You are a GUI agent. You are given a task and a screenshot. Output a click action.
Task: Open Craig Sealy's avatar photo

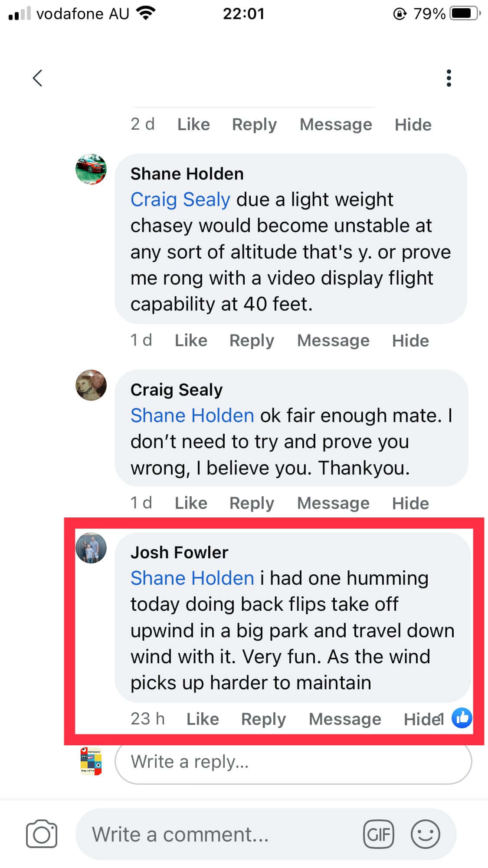click(91, 385)
